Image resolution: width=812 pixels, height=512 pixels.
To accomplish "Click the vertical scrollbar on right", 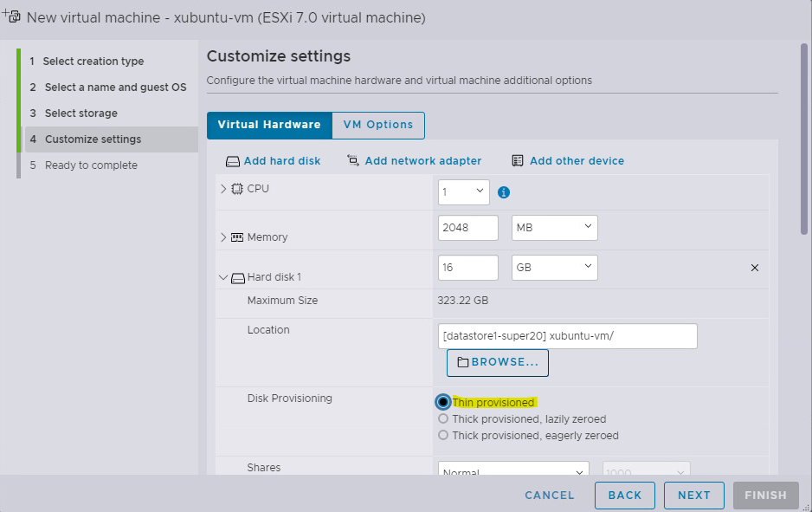I will point(804,139).
